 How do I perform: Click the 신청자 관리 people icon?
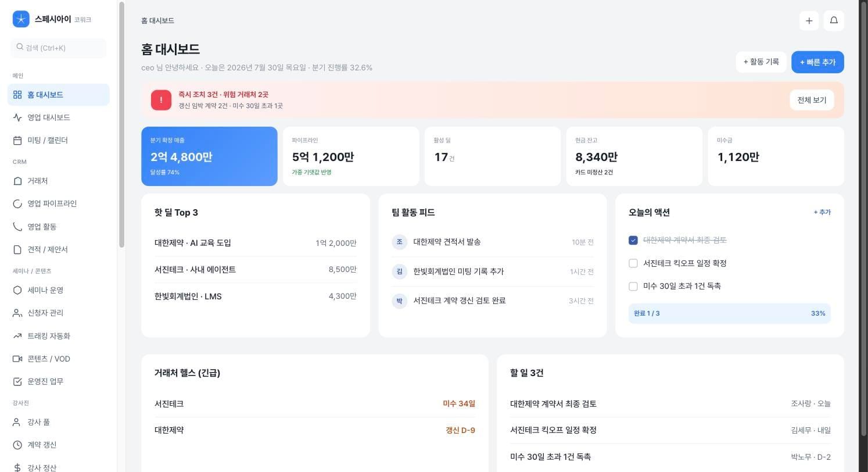(x=17, y=313)
